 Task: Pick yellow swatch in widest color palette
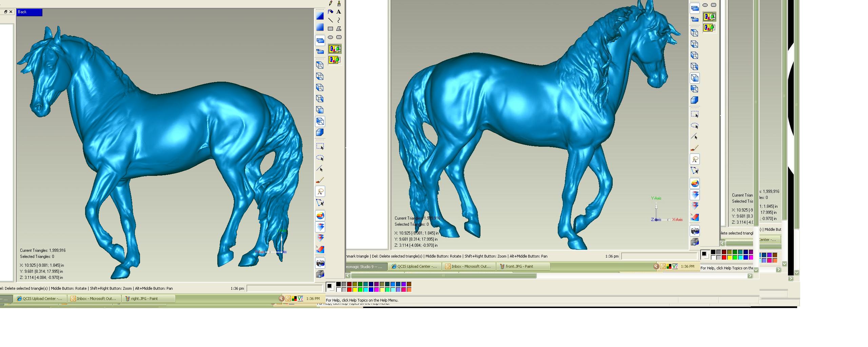[x=355, y=290]
